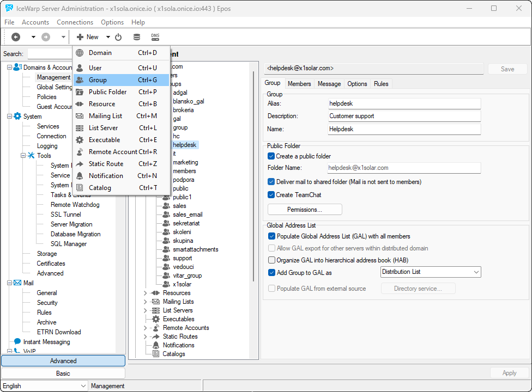Open the English language dropdown
Viewport: 532px width, 392px height.
(44, 386)
